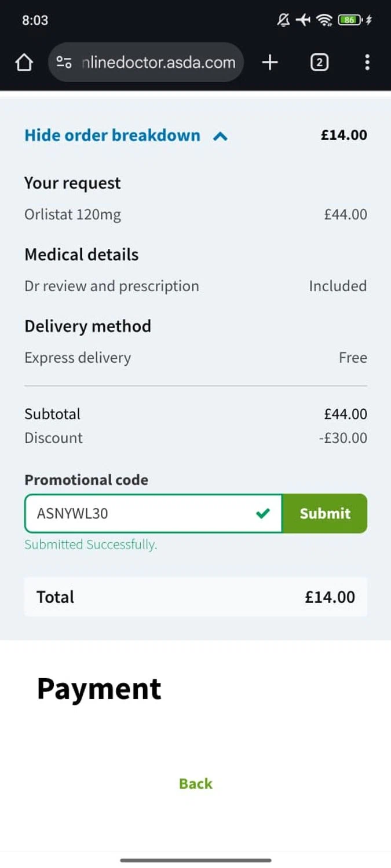The height and width of the screenshot is (868, 391).
Task: Tap the muted notification bell status icon
Action: coord(283,20)
